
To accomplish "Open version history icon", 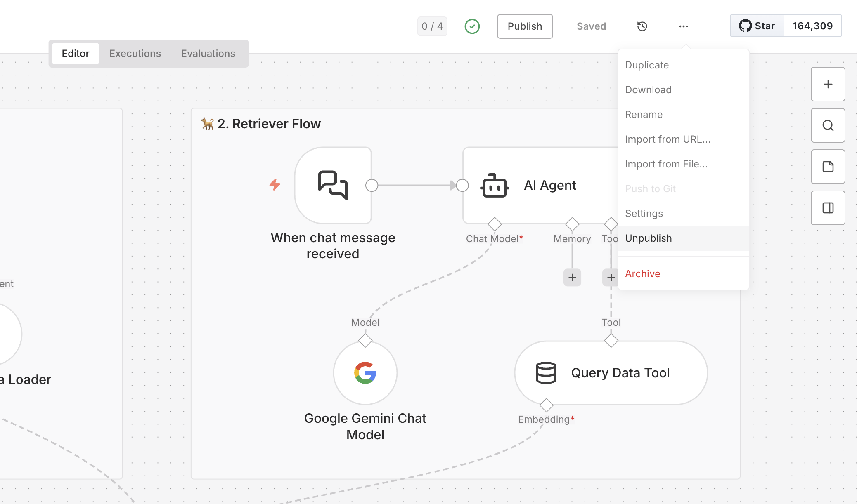I will 642,26.
